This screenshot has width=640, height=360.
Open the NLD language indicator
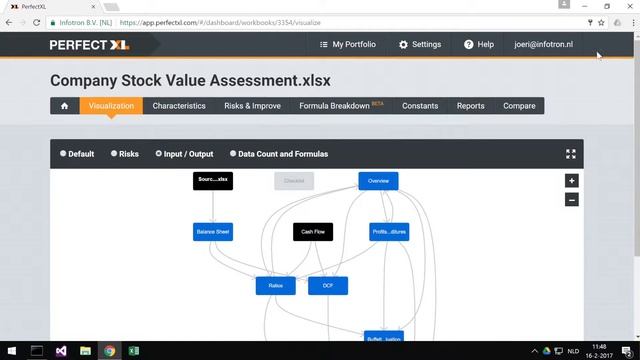573,351
